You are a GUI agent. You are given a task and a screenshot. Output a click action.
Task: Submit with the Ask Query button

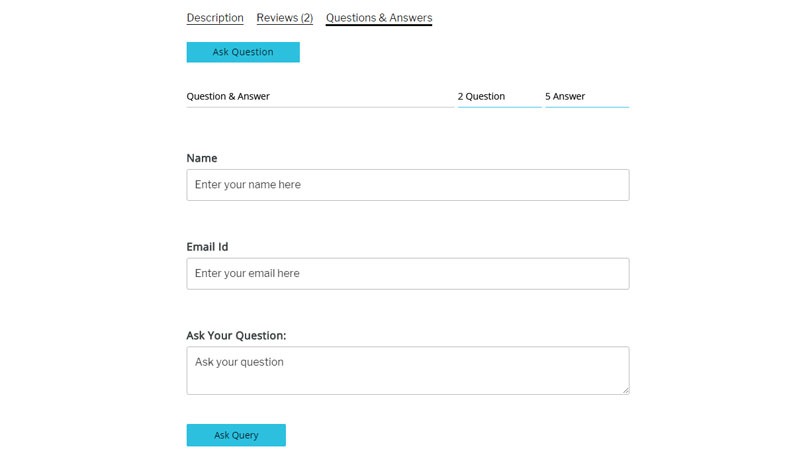(x=236, y=436)
